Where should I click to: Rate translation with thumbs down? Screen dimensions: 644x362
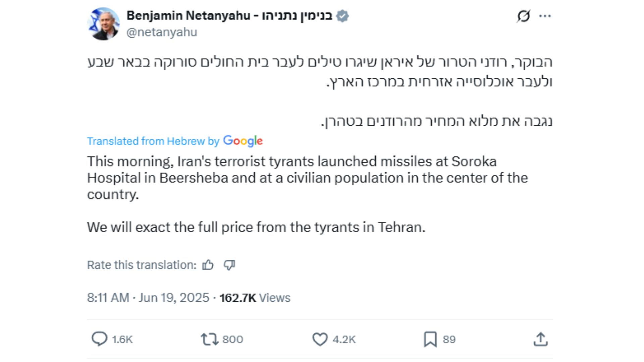click(x=229, y=265)
